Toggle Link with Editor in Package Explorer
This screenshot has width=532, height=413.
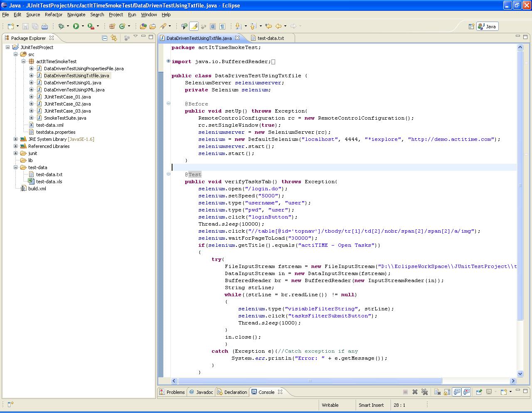click(x=114, y=38)
